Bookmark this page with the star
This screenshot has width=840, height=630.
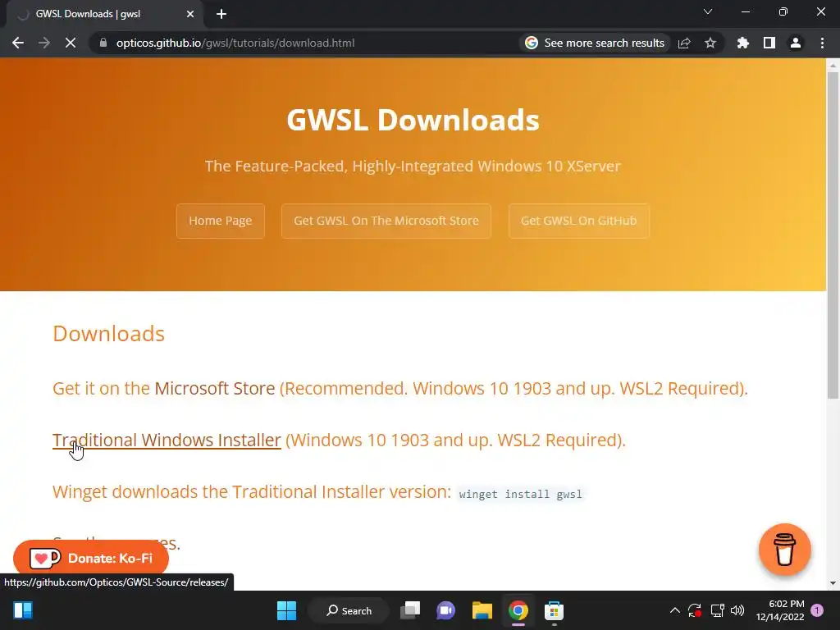coord(710,43)
